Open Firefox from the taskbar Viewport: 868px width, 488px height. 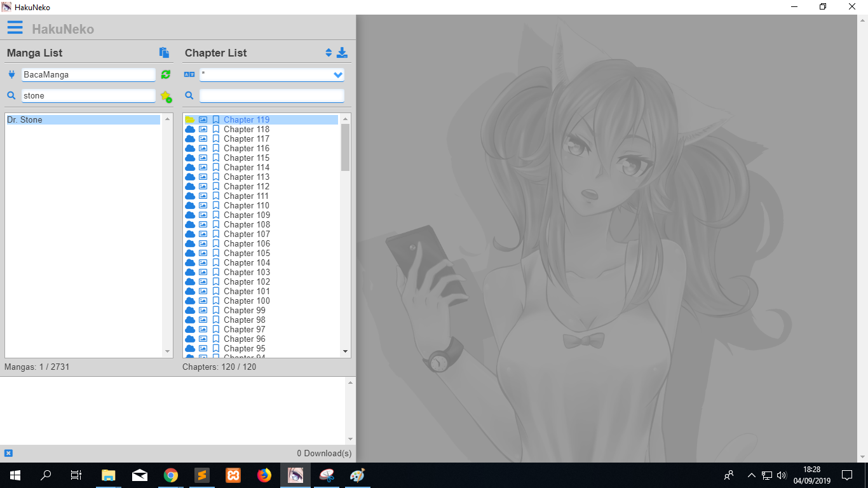pyautogui.click(x=264, y=475)
